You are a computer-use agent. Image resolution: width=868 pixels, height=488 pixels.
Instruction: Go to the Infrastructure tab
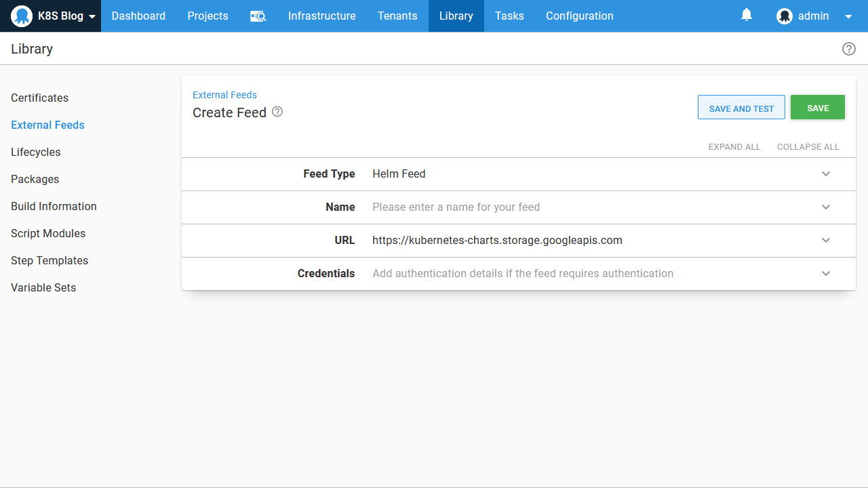click(321, 16)
